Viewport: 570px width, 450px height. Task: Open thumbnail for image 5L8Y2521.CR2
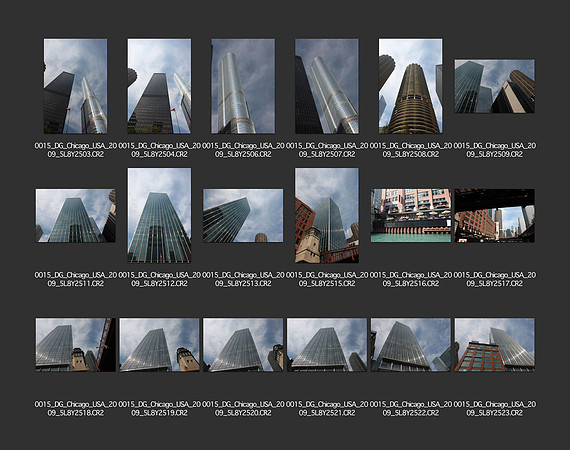[327, 345]
